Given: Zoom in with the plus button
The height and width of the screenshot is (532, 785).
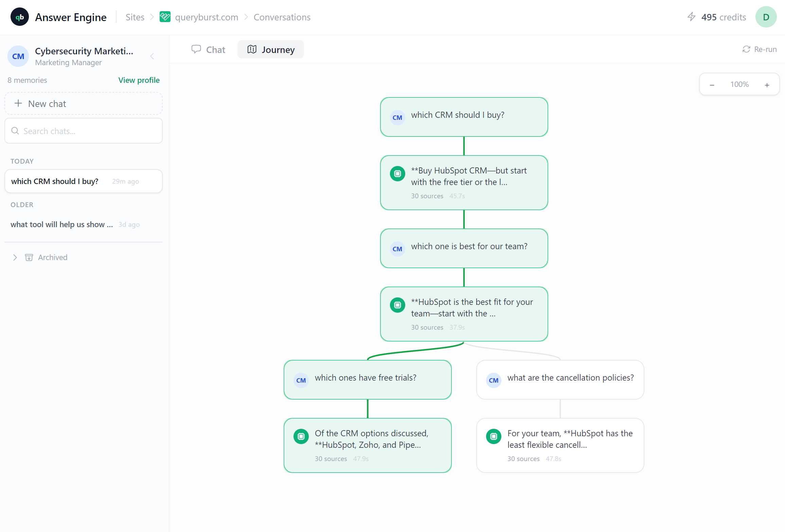Looking at the screenshot, I should (x=767, y=85).
